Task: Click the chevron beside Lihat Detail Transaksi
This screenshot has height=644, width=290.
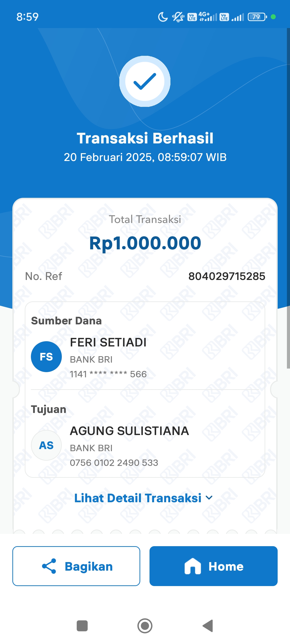Action: coord(209,498)
